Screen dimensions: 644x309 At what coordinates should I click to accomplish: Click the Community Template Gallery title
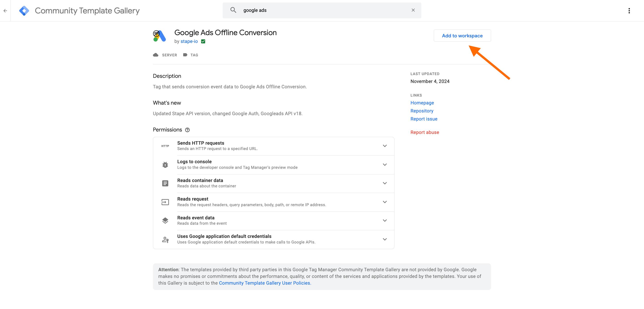tap(87, 11)
